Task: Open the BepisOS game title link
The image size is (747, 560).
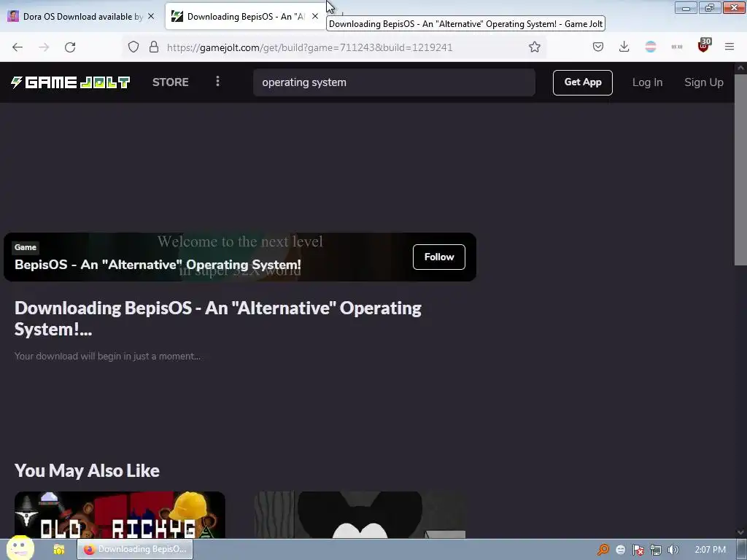Action: tap(158, 264)
